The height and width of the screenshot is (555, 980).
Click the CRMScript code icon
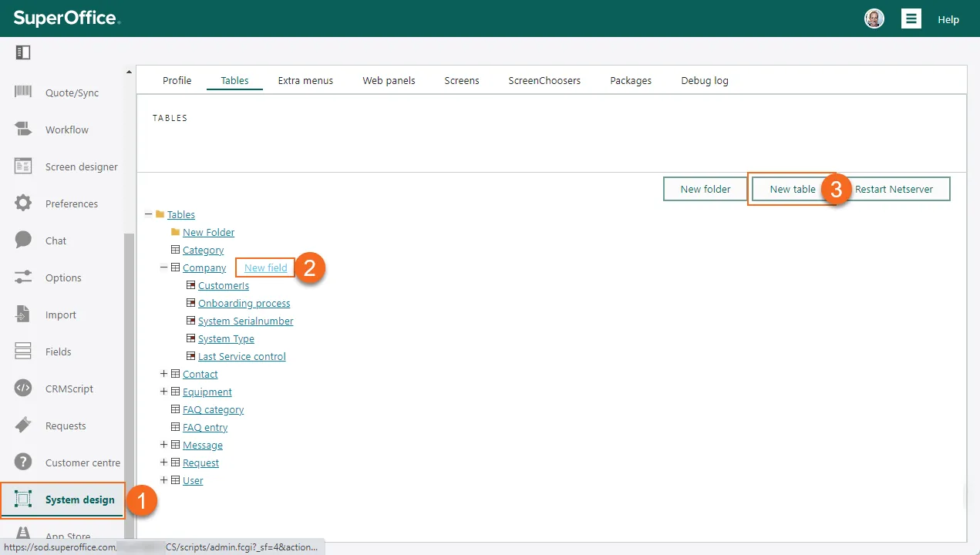click(x=23, y=388)
